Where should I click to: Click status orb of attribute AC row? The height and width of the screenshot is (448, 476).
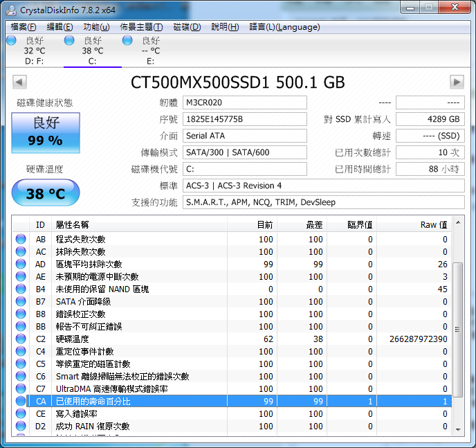tap(21, 251)
